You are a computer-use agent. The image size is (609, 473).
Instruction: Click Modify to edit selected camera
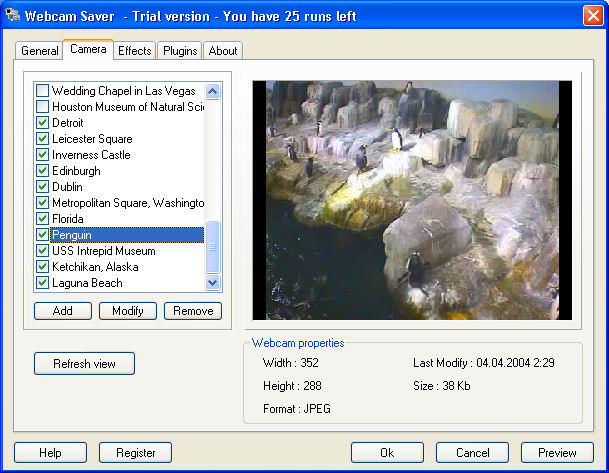pyautogui.click(x=128, y=311)
